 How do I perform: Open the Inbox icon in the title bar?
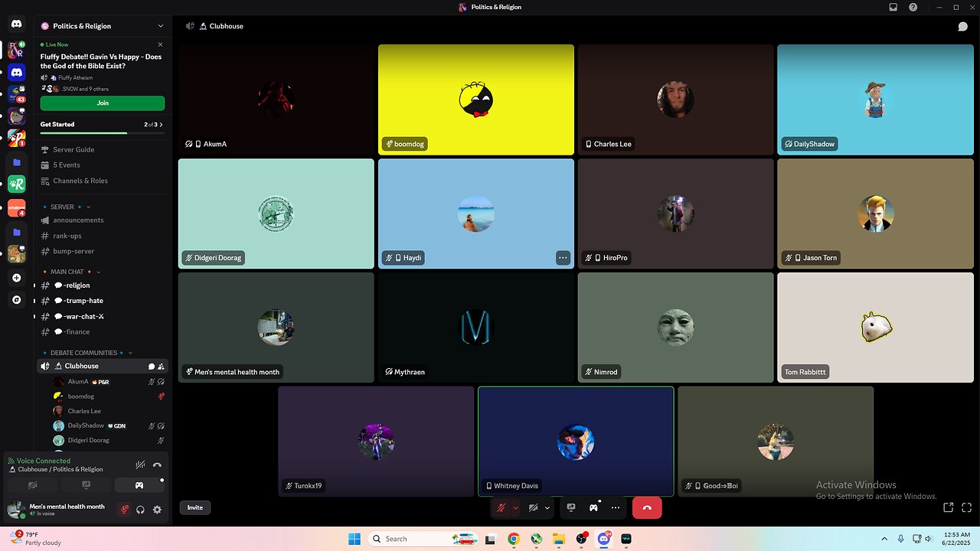pos(893,7)
